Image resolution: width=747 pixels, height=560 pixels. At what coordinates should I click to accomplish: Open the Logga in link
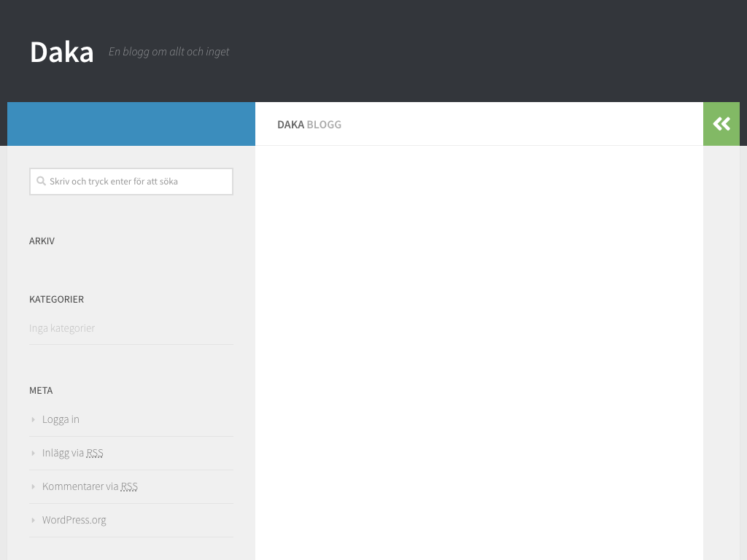coord(61,419)
